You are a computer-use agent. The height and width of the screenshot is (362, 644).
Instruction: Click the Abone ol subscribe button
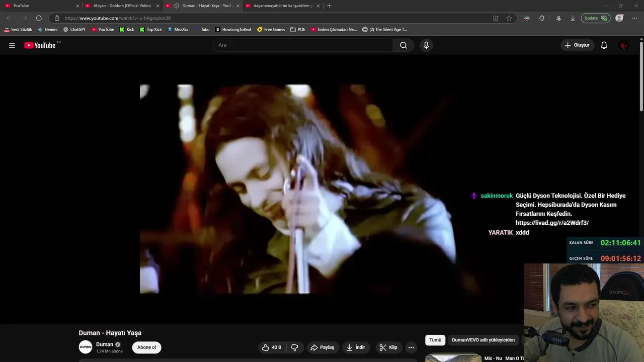click(147, 347)
